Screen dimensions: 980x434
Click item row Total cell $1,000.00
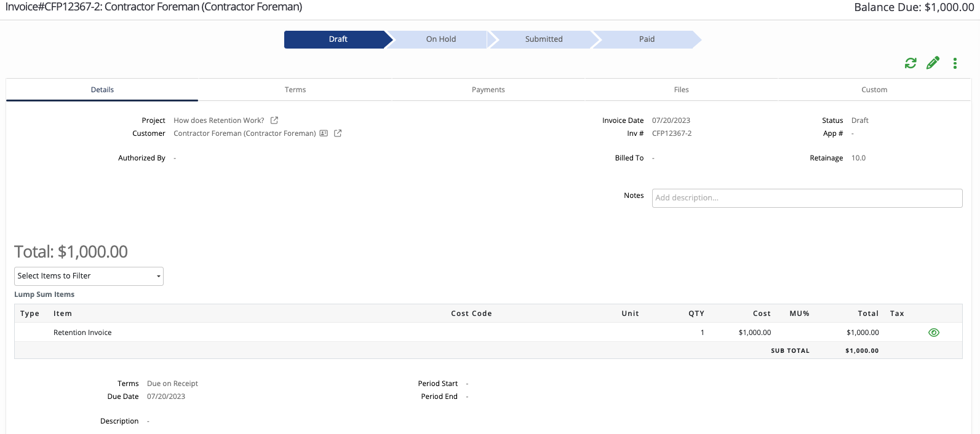coord(862,333)
